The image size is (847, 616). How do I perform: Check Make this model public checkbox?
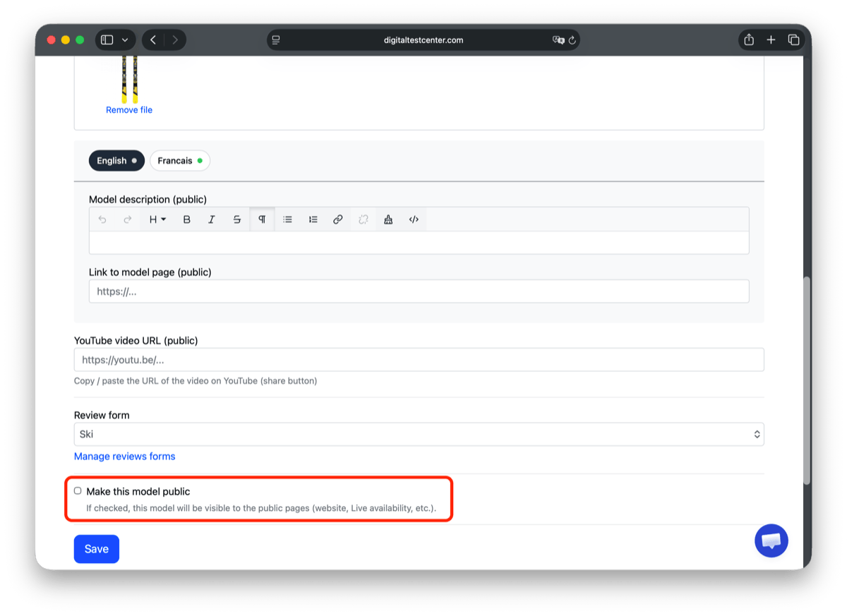[78, 491]
